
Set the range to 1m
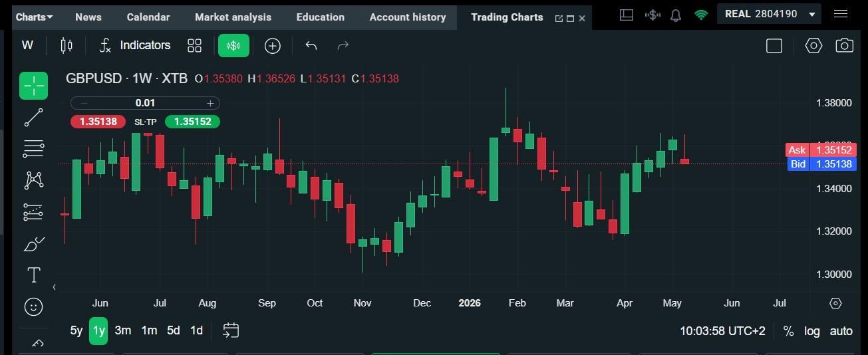pyautogui.click(x=149, y=330)
